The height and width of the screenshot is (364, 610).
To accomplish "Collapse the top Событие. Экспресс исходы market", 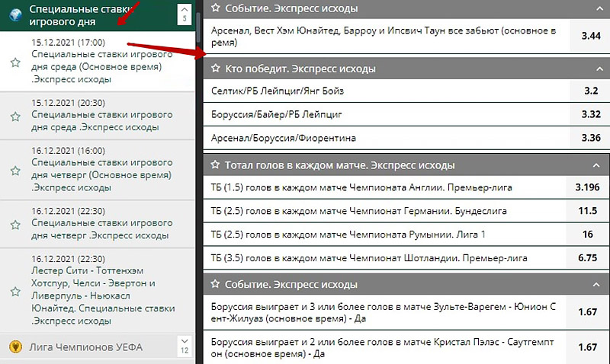I will [x=599, y=8].
